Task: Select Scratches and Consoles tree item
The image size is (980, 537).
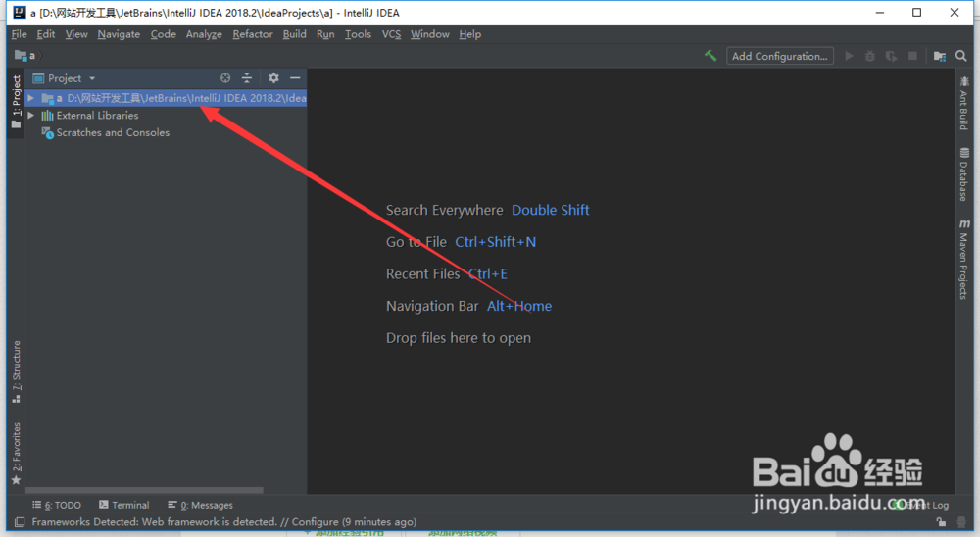Action: [113, 132]
